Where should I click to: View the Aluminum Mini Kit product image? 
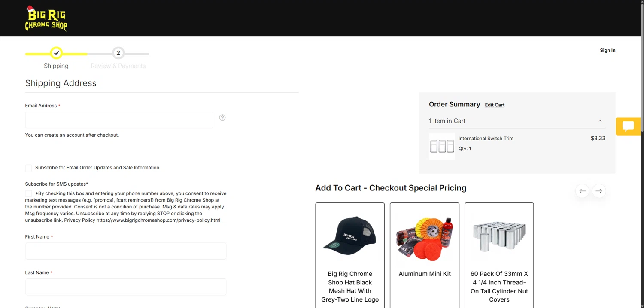tap(425, 239)
